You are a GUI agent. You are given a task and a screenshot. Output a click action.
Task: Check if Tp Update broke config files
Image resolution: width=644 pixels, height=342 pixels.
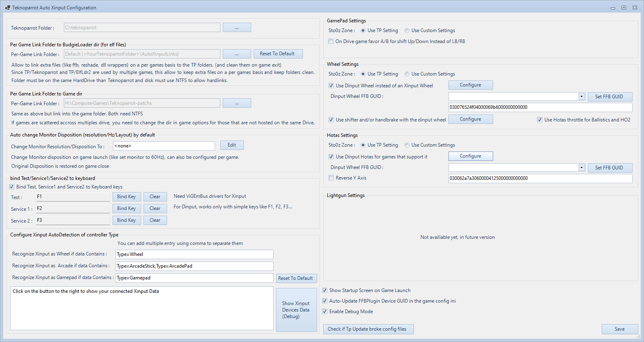[x=368, y=329]
